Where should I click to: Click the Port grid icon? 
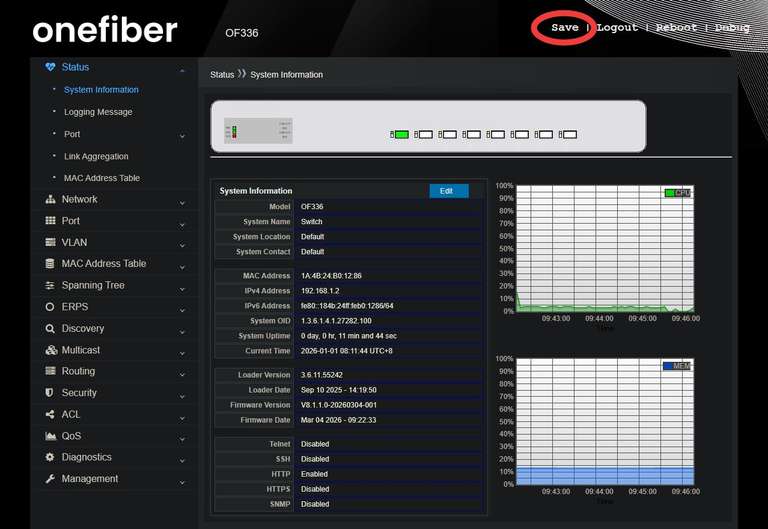[50, 221]
